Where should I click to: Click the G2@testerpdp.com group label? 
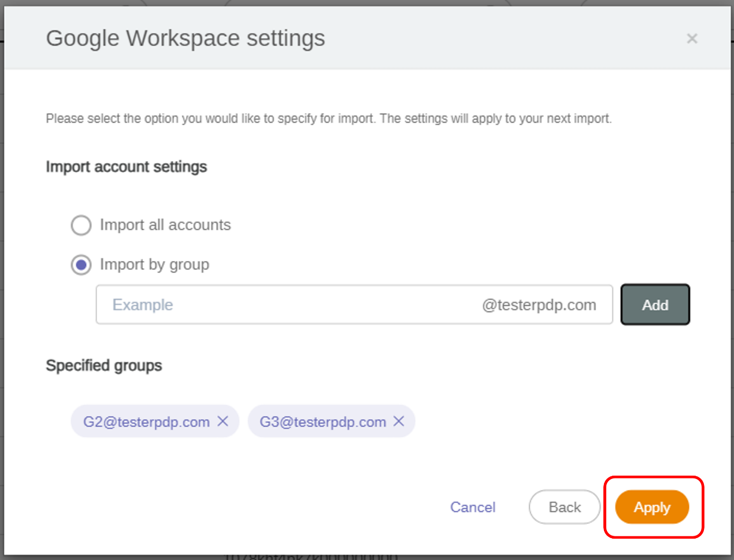pyautogui.click(x=146, y=422)
